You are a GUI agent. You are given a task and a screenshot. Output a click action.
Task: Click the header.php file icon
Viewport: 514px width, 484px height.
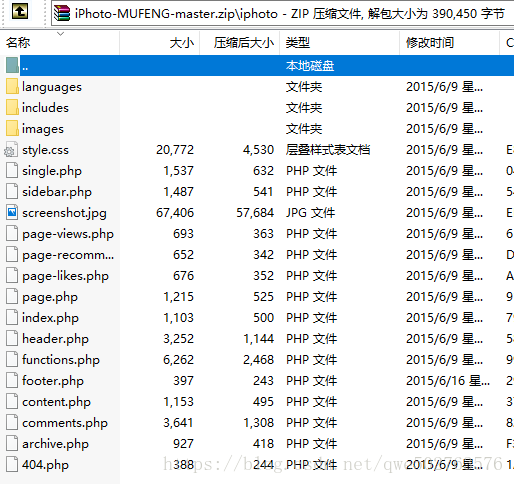[x=12, y=338]
